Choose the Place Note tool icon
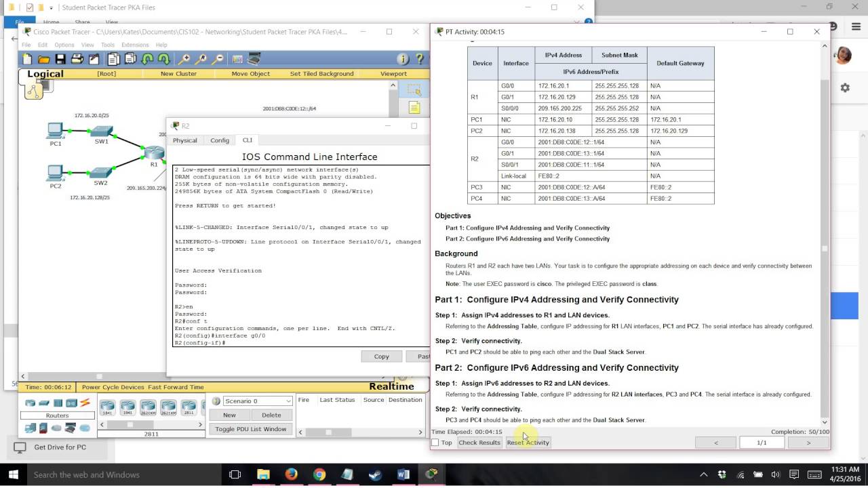 pos(414,108)
